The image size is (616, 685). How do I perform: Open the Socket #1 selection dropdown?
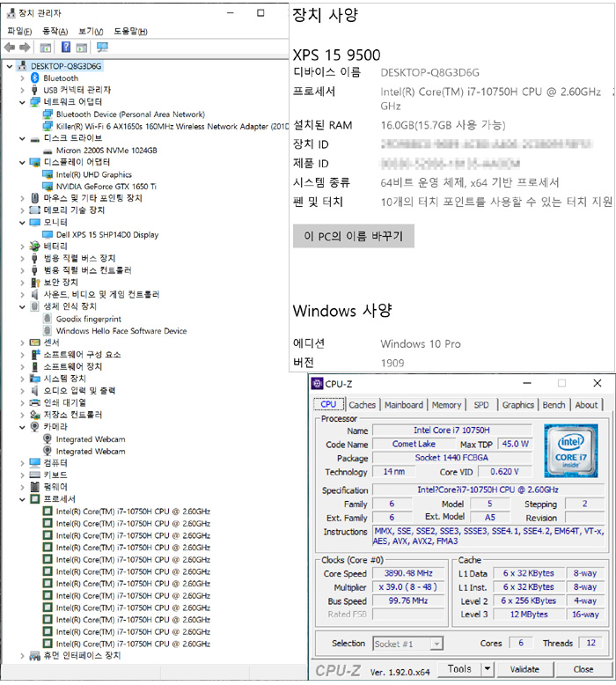tap(436, 644)
